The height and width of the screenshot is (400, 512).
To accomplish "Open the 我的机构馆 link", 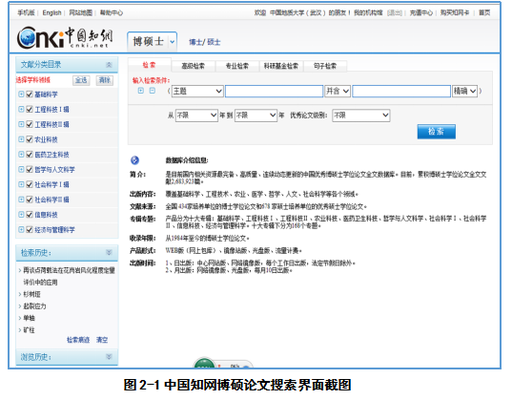I will [x=368, y=13].
